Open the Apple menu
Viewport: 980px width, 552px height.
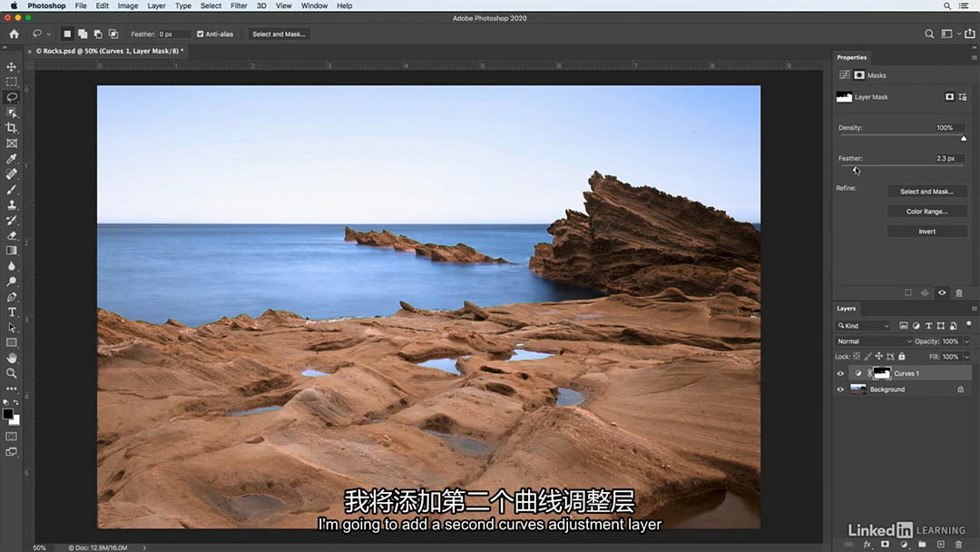[x=14, y=5]
